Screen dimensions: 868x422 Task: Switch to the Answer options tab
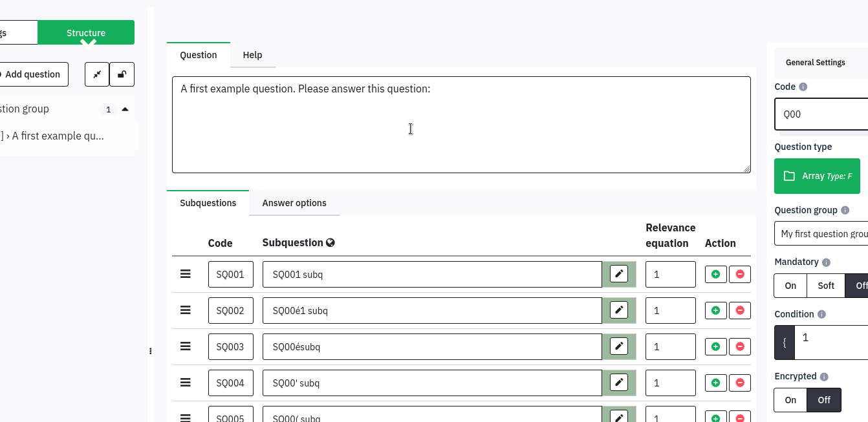[294, 203]
